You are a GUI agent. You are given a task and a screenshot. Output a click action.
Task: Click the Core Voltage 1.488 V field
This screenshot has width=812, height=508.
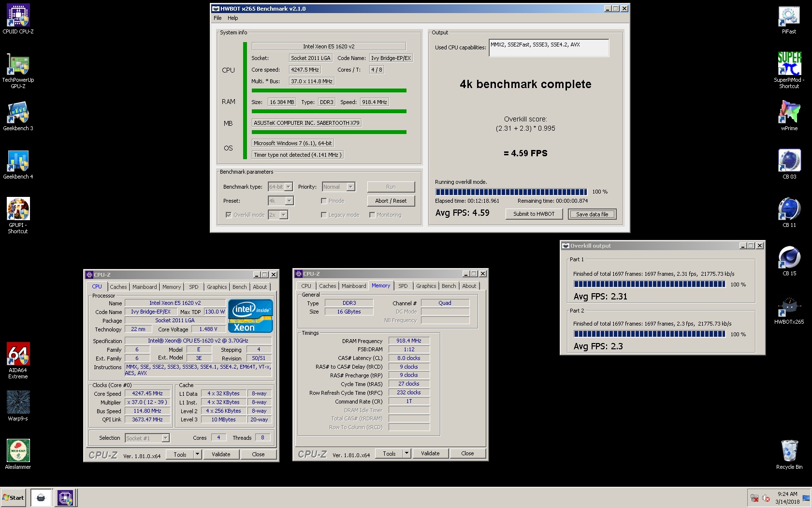coord(208,329)
